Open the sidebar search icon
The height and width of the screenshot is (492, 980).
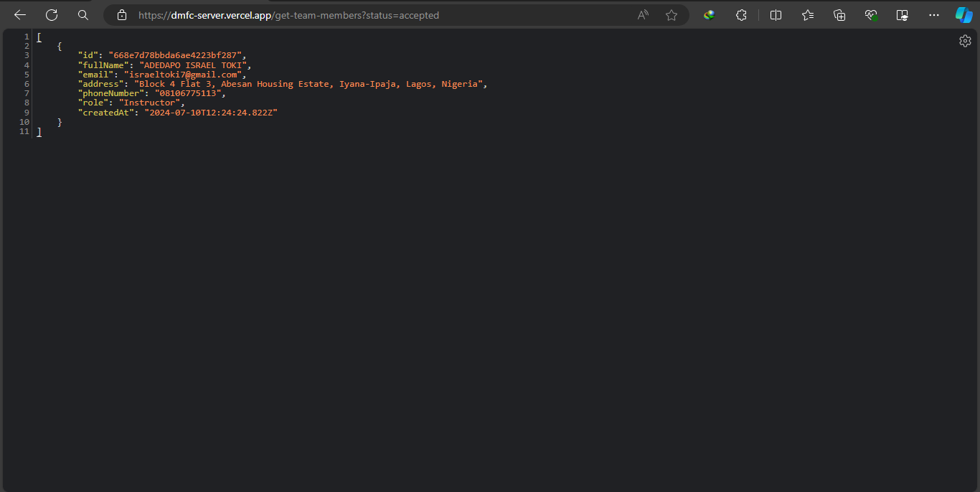point(83,14)
